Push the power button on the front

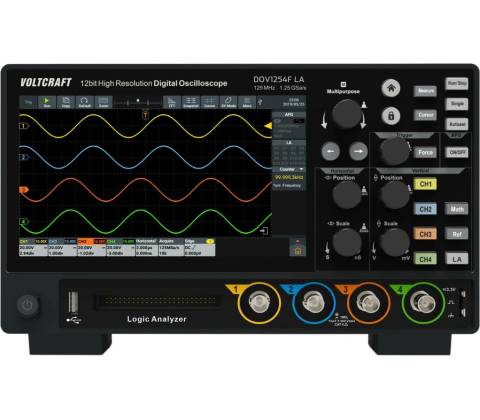28,305
